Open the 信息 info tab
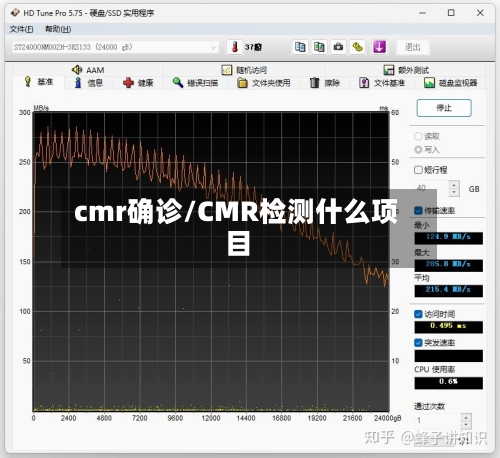The image size is (500, 458). point(88,83)
